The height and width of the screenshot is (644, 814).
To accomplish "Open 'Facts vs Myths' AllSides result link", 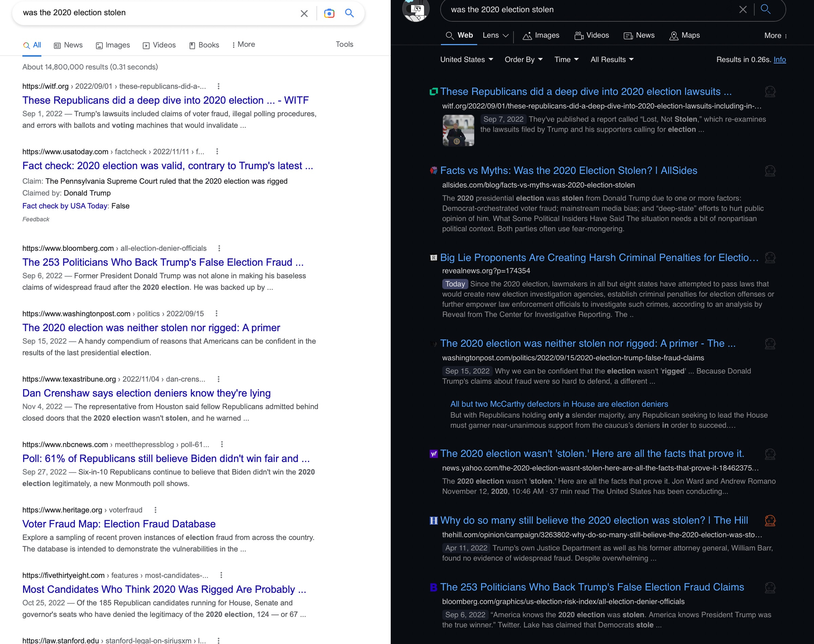I will tap(568, 171).
